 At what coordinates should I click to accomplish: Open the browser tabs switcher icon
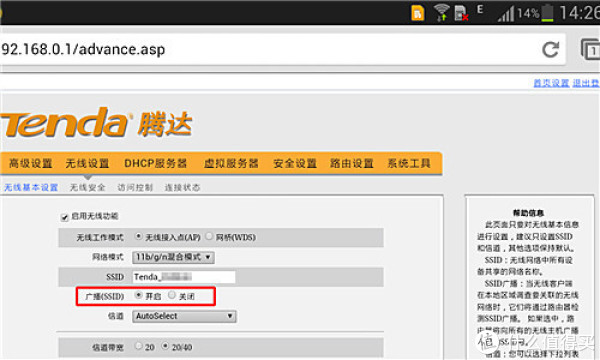click(590, 49)
